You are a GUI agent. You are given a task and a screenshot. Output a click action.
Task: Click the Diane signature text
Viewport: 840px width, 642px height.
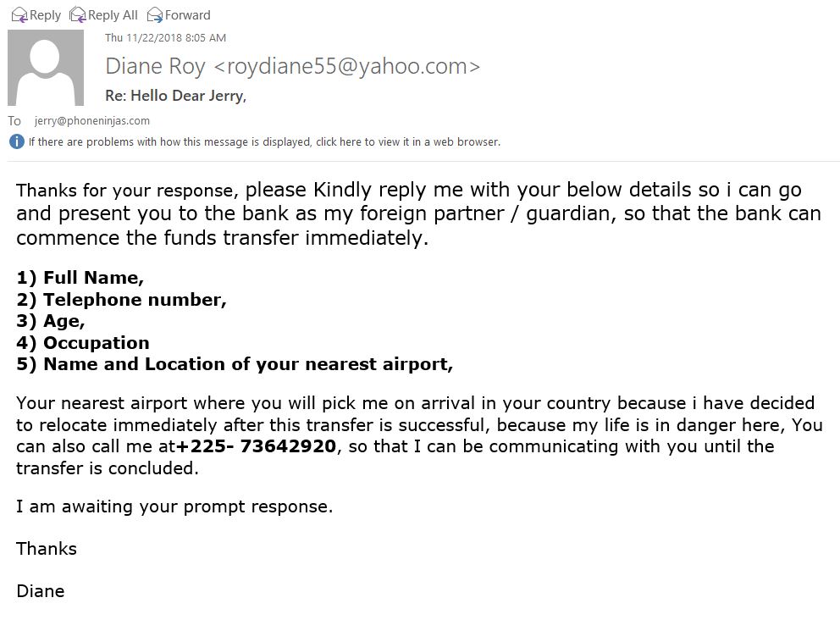[x=41, y=591]
